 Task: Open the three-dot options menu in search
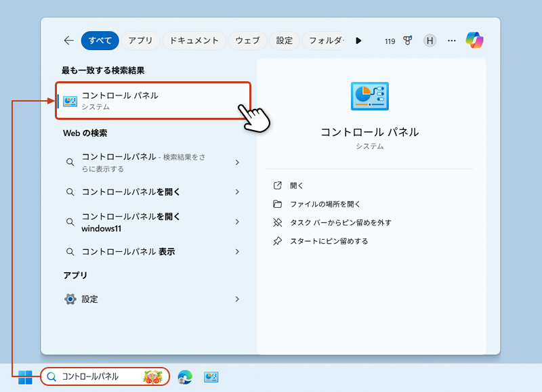pos(451,41)
